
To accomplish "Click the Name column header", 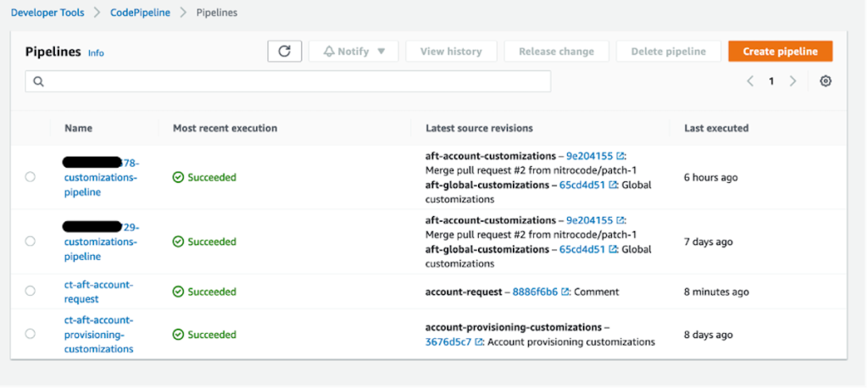I will (x=78, y=128).
